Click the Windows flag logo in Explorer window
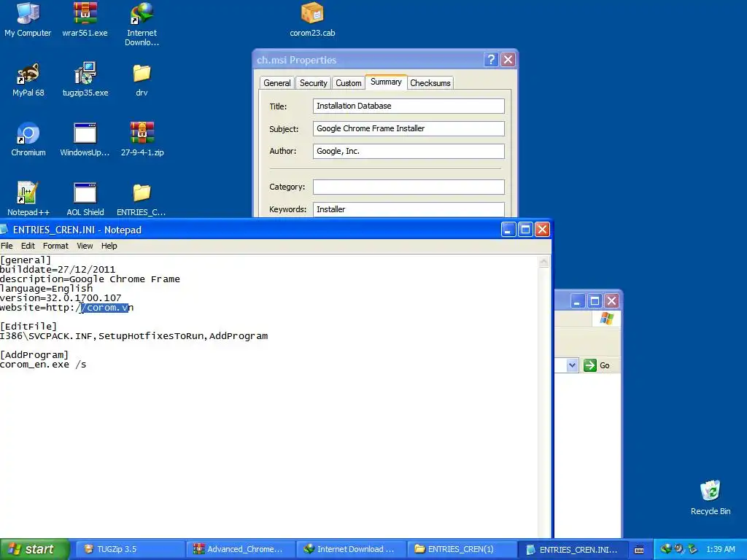The height and width of the screenshot is (560, 747). click(606, 319)
